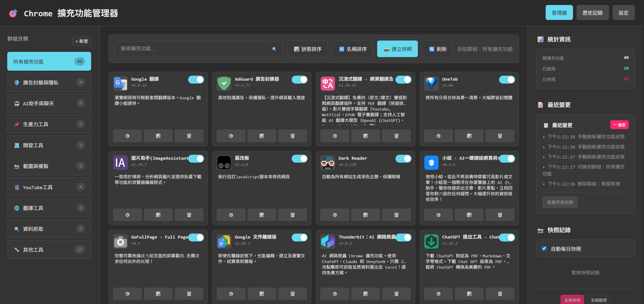This screenshot has height=304, width=644.
Task: Open the 設定 tab
Action: tap(623, 13)
